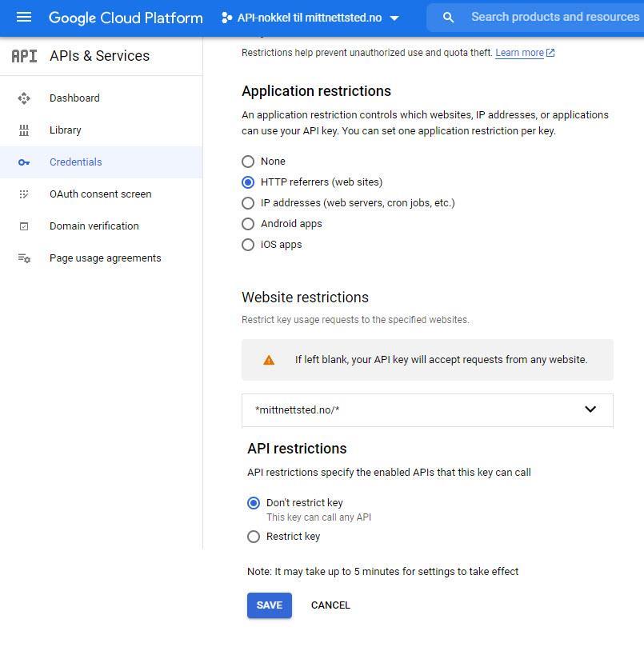
Task: Click the Domain verification checkbox icon
Action: [24, 226]
